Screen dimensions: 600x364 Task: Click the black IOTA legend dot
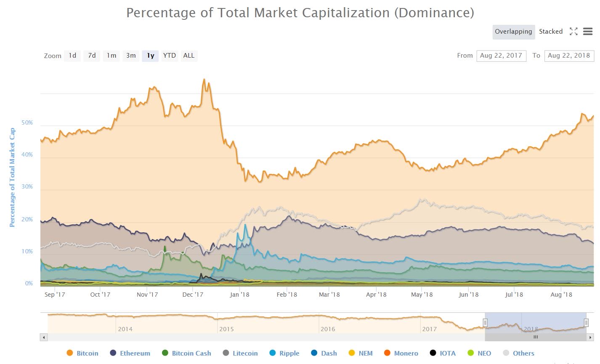(x=433, y=353)
